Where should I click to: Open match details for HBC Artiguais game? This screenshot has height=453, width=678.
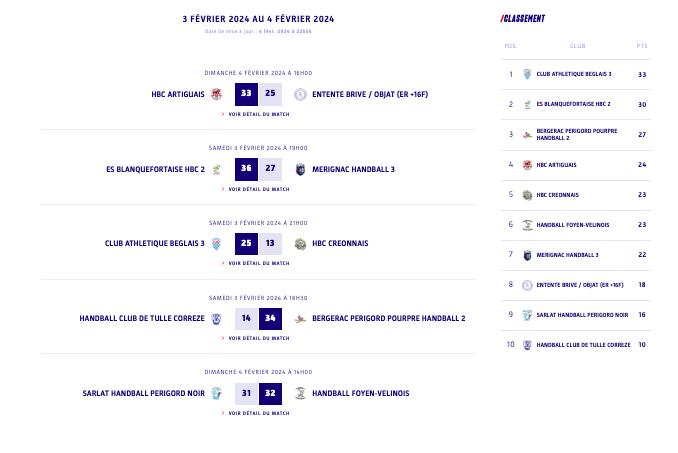tap(258, 114)
